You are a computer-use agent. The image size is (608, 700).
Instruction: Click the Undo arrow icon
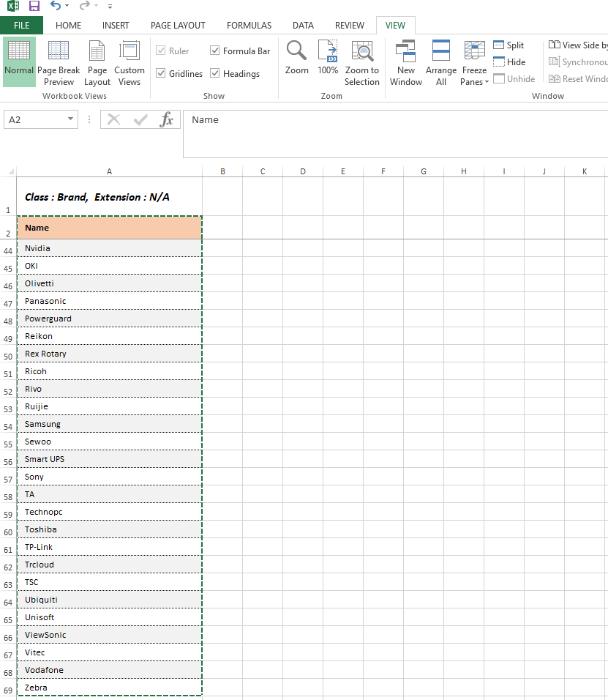point(56,7)
